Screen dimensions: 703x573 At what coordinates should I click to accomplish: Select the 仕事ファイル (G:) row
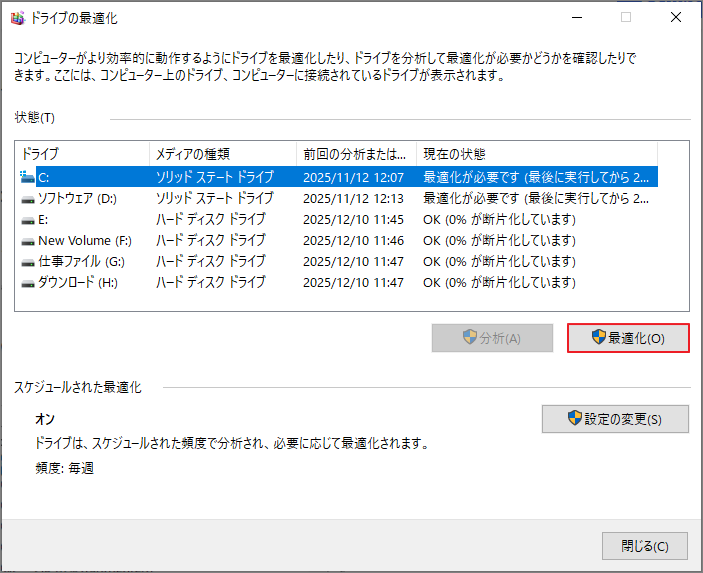click(338, 261)
